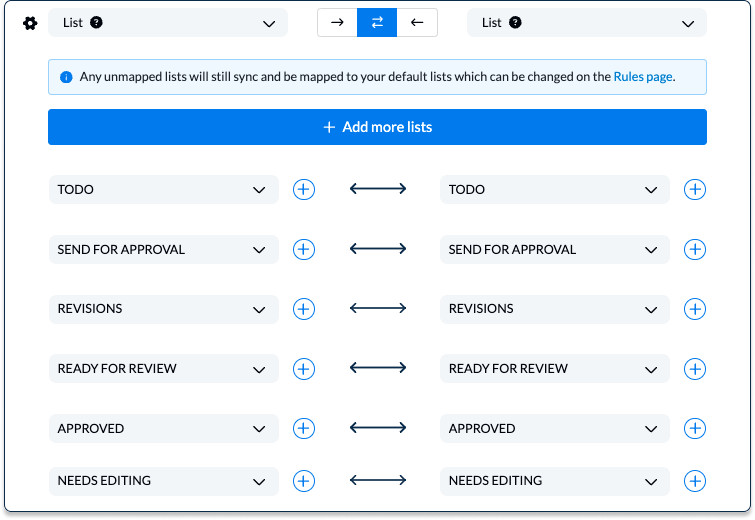Click plus icon beside left REVISIONS

[x=304, y=309]
